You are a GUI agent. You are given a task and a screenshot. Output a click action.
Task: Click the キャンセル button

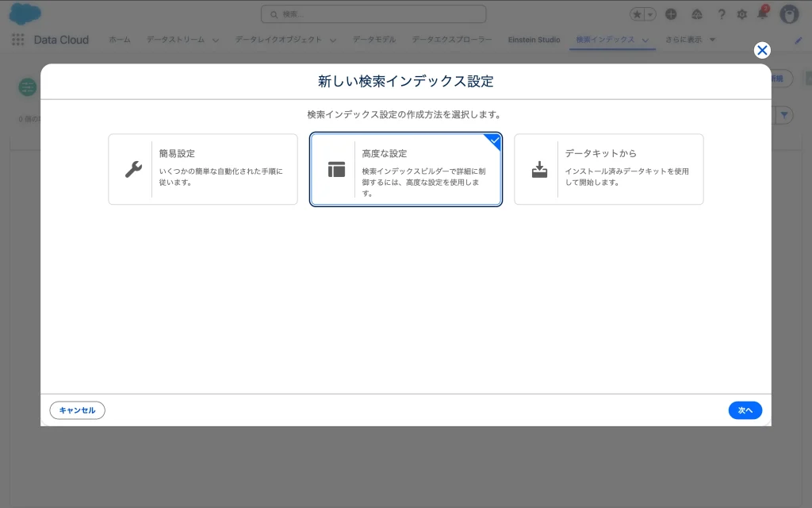click(77, 410)
